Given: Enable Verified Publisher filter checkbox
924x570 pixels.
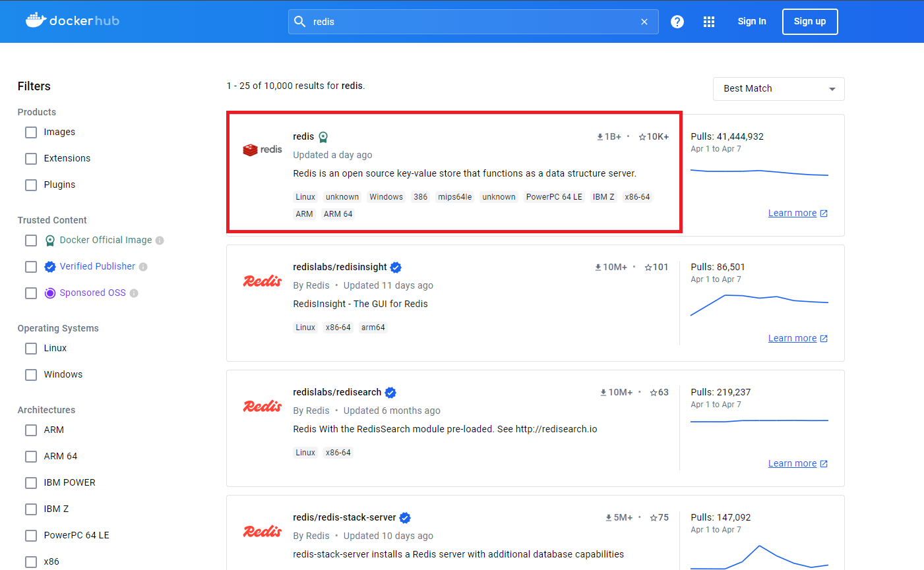Looking at the screenshot, I should [x=31, y=267].
